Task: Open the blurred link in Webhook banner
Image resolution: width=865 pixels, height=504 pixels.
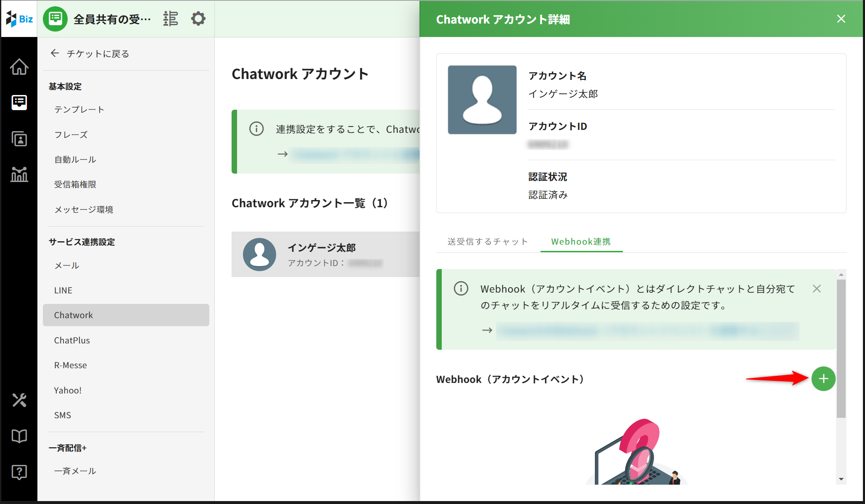Action: (x=648, y=331)
